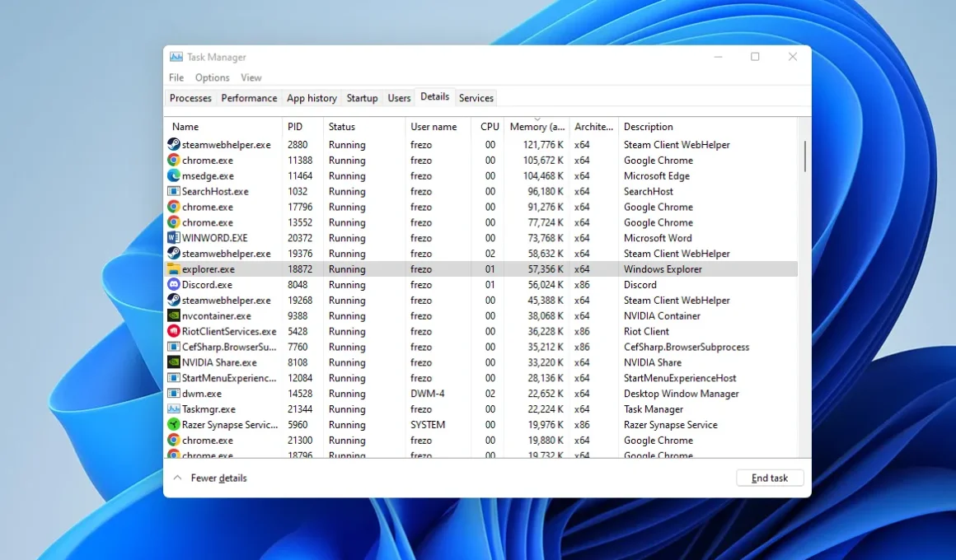This screenshot has width=956, height=560.
Task: Select the 'StartMenuExperienceHost' description cell
Action: (680, 378)
